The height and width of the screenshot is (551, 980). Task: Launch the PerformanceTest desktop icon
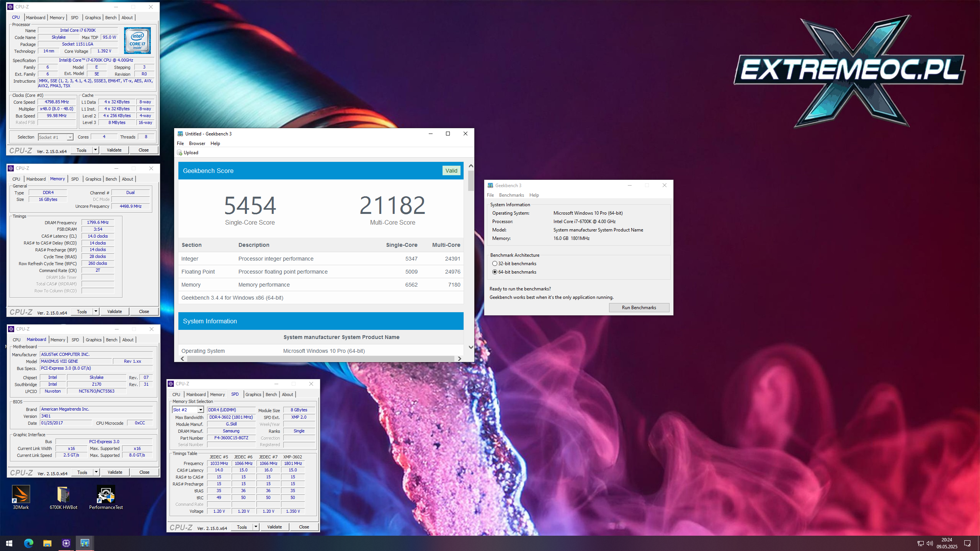pyautogui.click(x=106, y=495)
